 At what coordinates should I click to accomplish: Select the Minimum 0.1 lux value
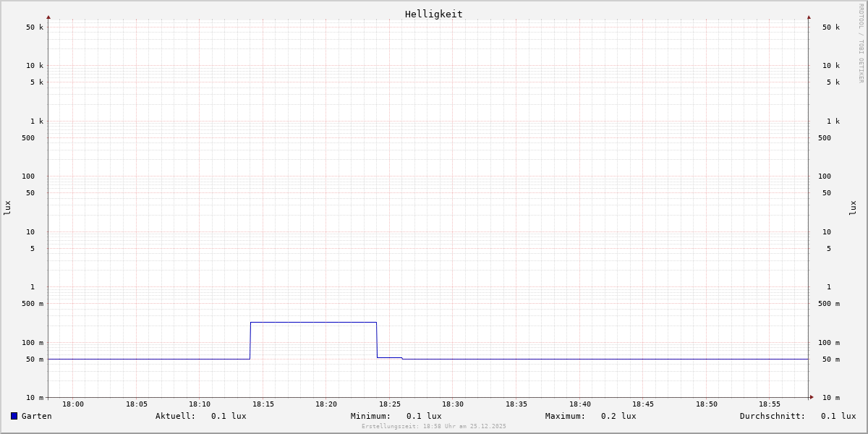(424, 416)
